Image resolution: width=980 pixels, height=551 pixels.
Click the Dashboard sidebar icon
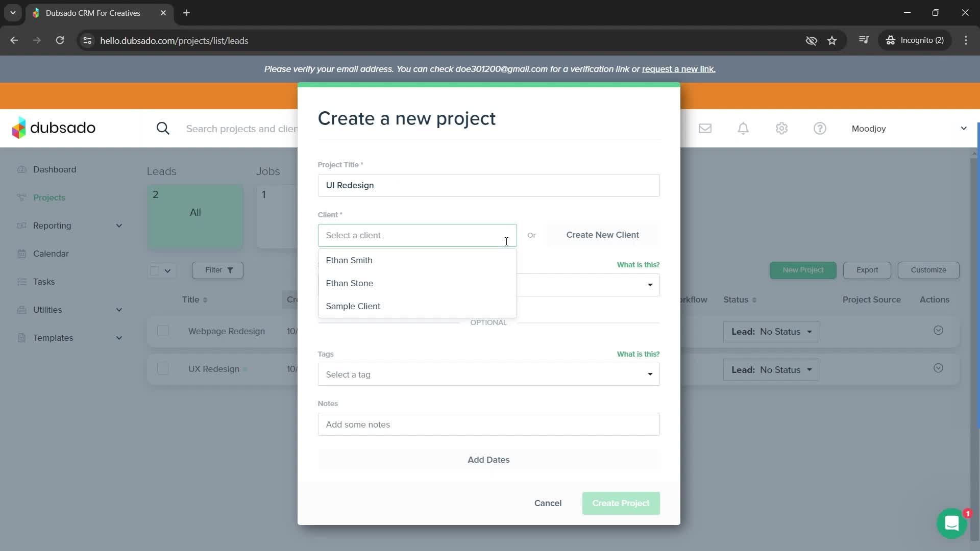(21, 169)
